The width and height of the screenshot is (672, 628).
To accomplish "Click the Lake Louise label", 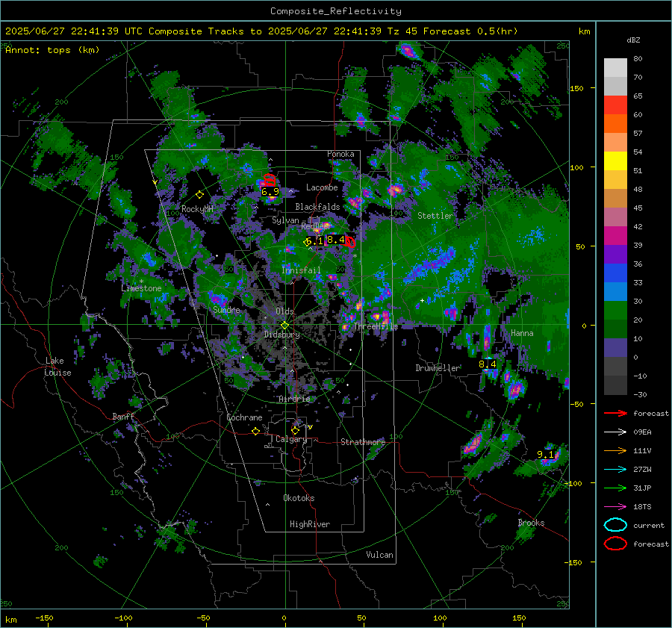I will coord(58,367).
